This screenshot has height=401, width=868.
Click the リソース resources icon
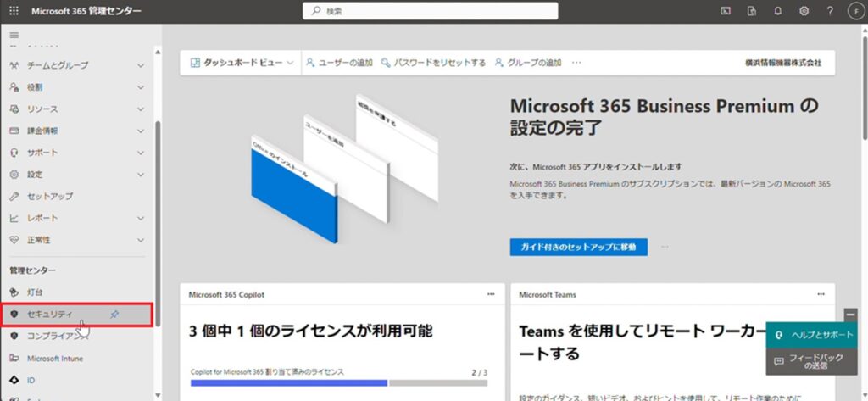click(14, 109)
